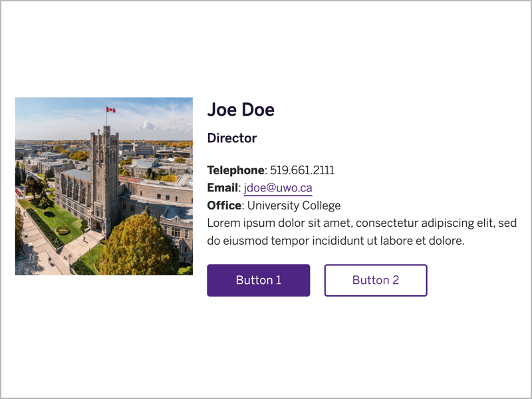Open the jdoe@uwo.ca email link
Viewport: 532px width, 399px height.
pyautogui.click(x=278, y=188)
